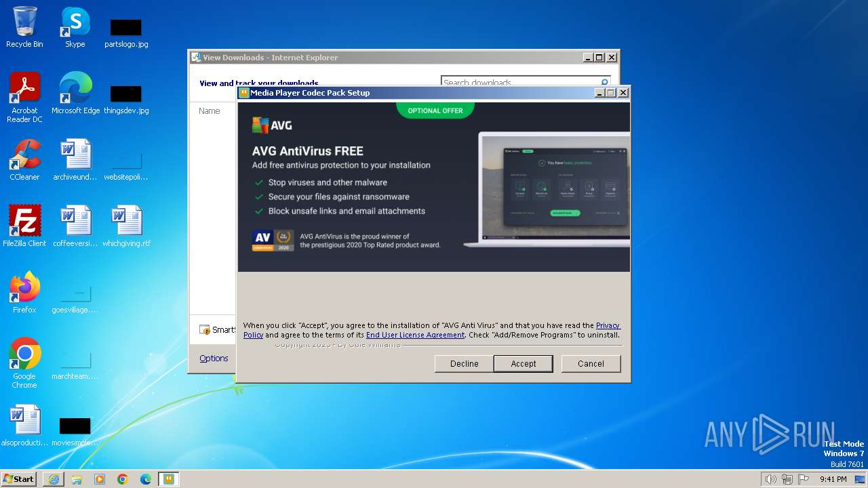Accept the AVG AntiVirus offer
Image resolution: width=868 pixels, height=488 pixels.
pos(524,364)
